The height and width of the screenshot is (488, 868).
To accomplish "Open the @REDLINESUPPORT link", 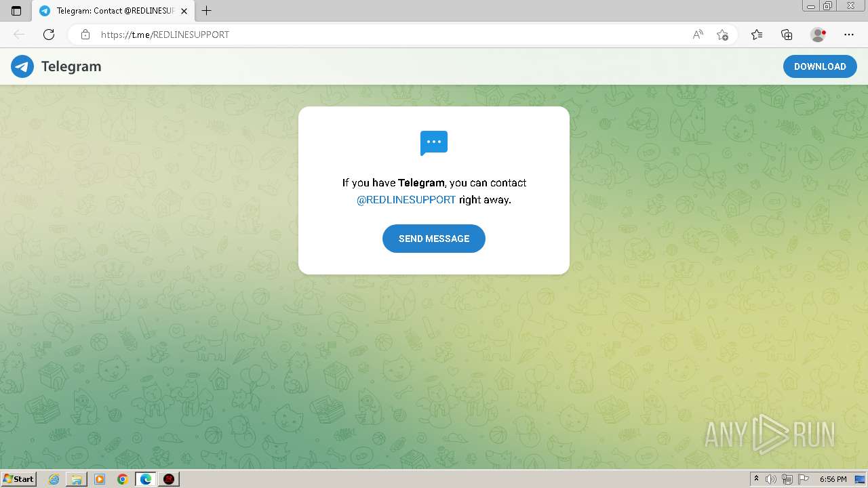I will coord(406,200).
